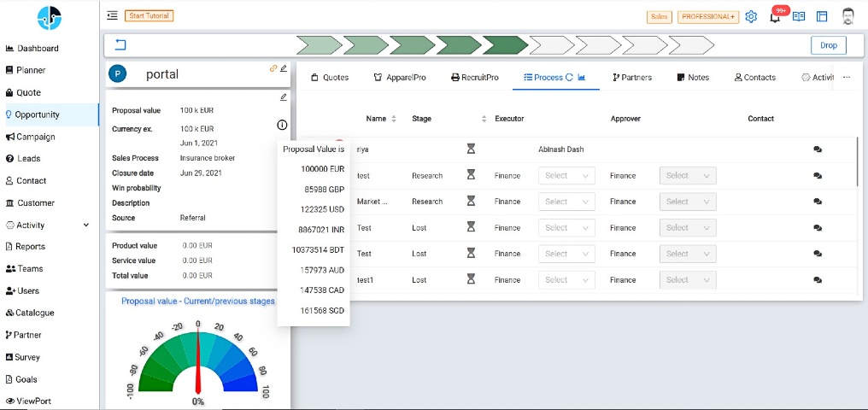Click hourglass icon in Market row
Screen dimensions: 868x410
(x=471, y=202)
